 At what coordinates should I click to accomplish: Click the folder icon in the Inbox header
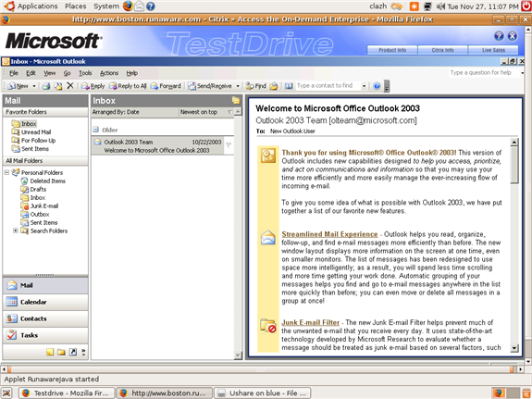pos(236,100)
